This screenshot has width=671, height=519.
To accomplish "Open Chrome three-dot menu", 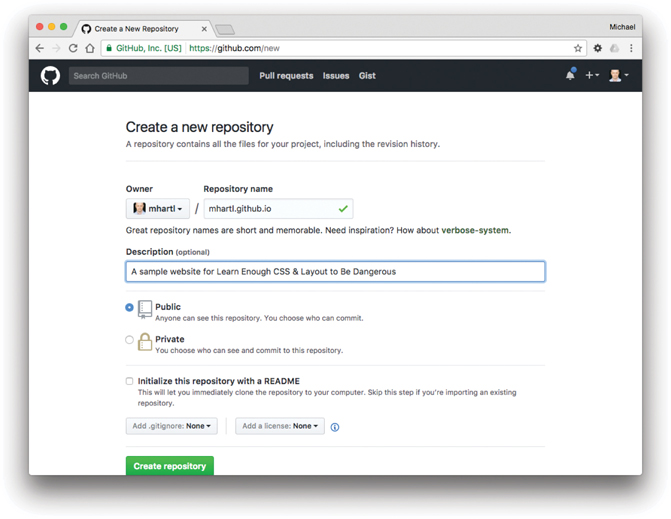I will [x=631, y=48].
